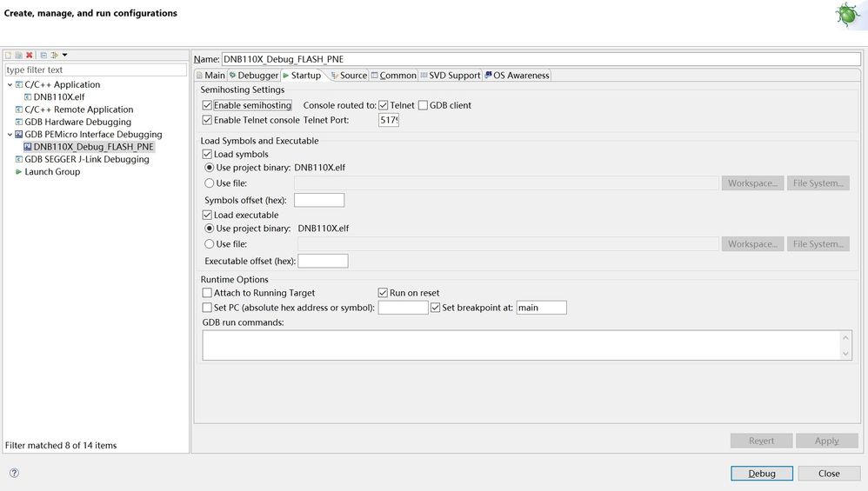This screenshot has width=868, height=491.
Task: Toggle the Enable semihosting checkbox
Action: coord(207,105)
